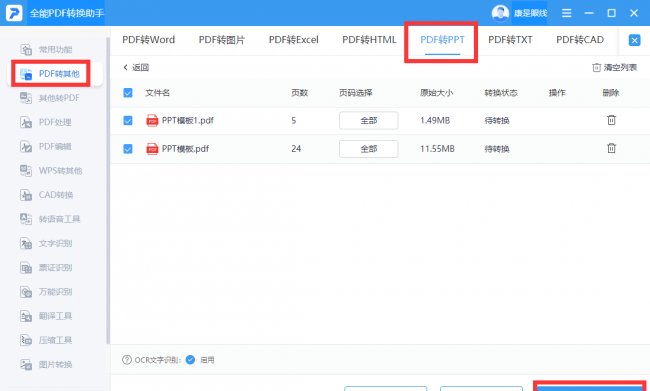
Task: Open page selection 全部 for PPT模板.pdf
Action: [369, 149]
